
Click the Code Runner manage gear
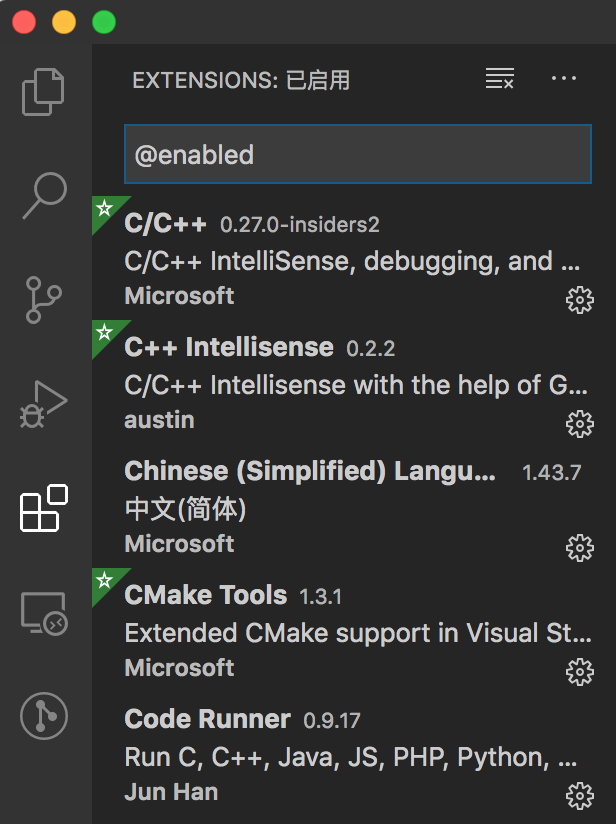(580, 796)
